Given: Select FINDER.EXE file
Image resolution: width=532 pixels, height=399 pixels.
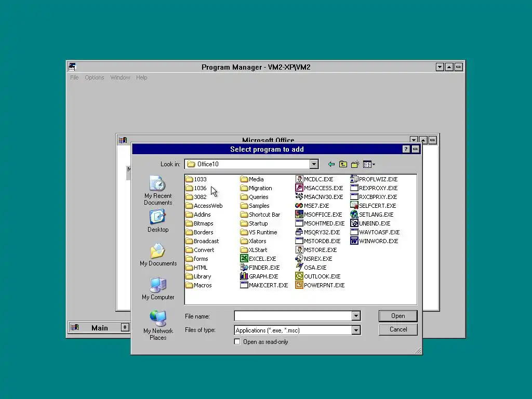Looking at the screenshot, I should coord(260,268).
